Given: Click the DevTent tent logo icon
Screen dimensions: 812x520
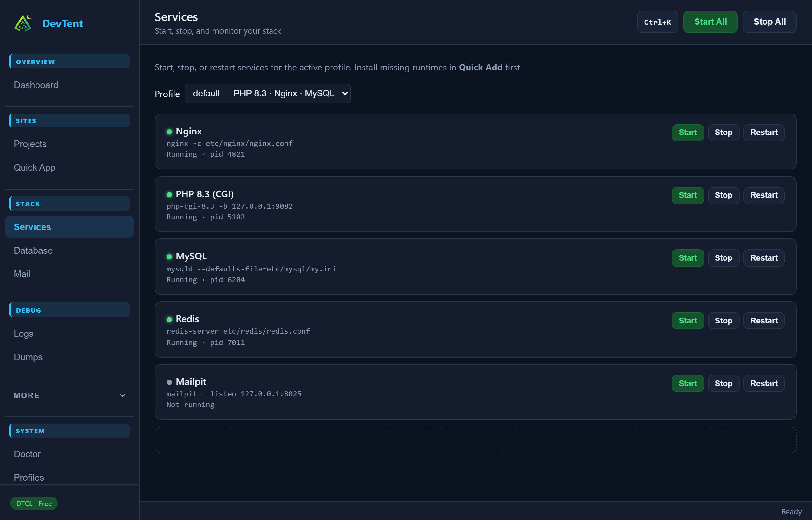Looking at the screenshot, I should click(23, 23).
